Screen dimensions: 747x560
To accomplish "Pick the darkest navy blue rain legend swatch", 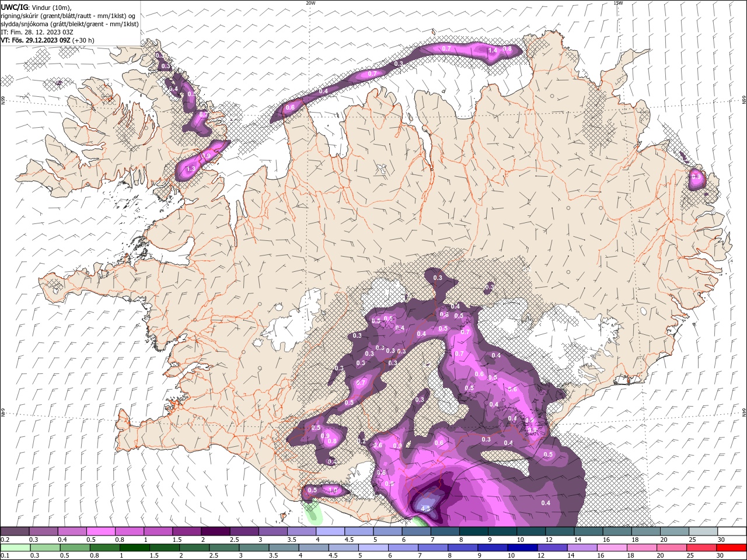I will coord(522,548).
